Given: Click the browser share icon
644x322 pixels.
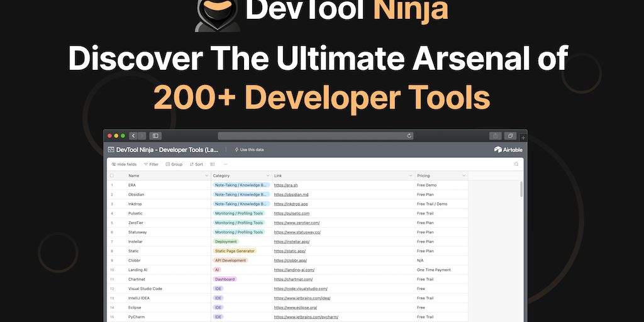Looking at the screenshot, I should (x=496, y=136).
